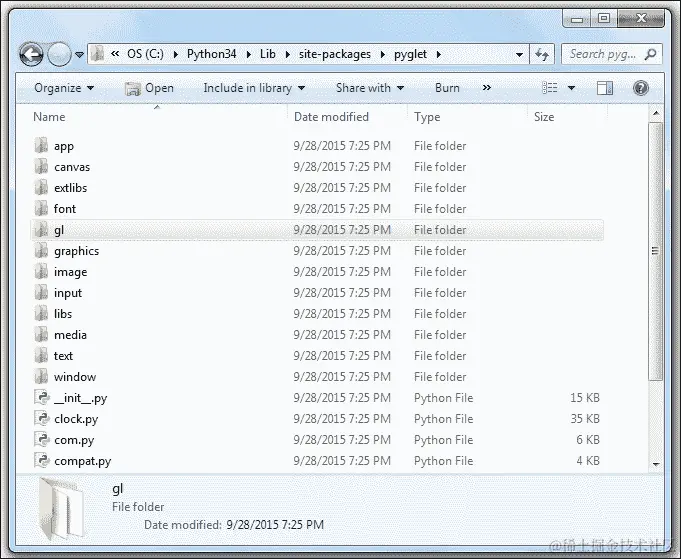
Task: Select the libs folder icon
Action: coord(41,313)
